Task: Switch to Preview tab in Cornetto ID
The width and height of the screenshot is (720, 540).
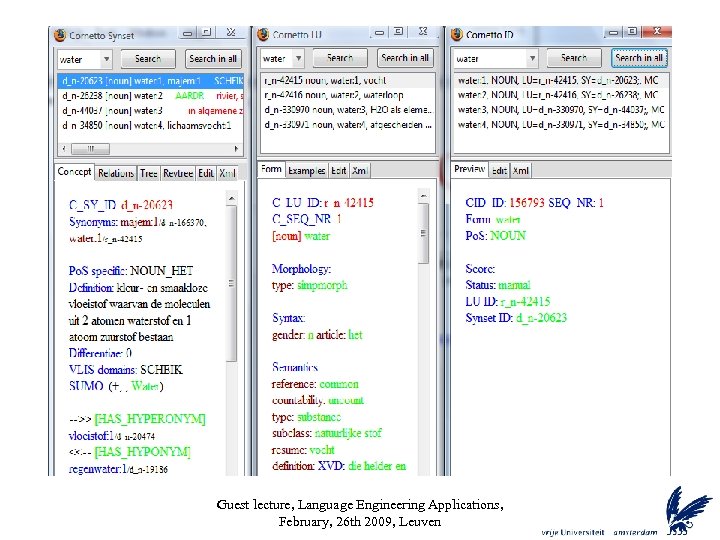Action: pyautogui.click(x=469, y=169)
